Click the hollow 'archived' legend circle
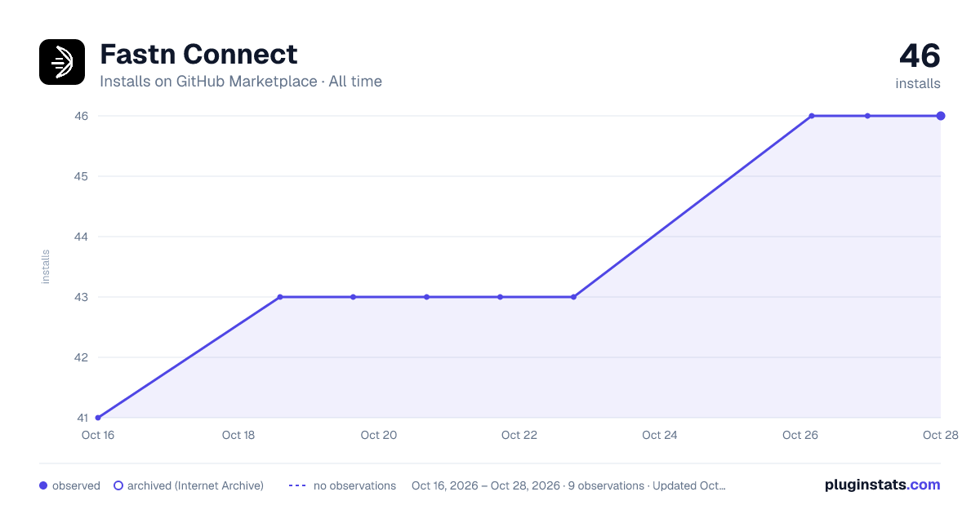This screenshot has width=980, height=514. (x=118, y=485)
